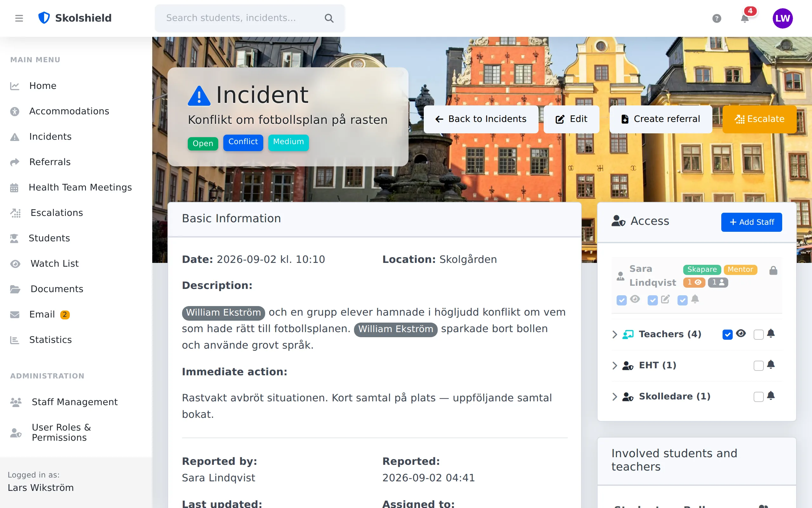Viewport: 812px width, 508px height.
Task: Click the Mentor badge on Sara Lindqvist
Action: point(740,270)
